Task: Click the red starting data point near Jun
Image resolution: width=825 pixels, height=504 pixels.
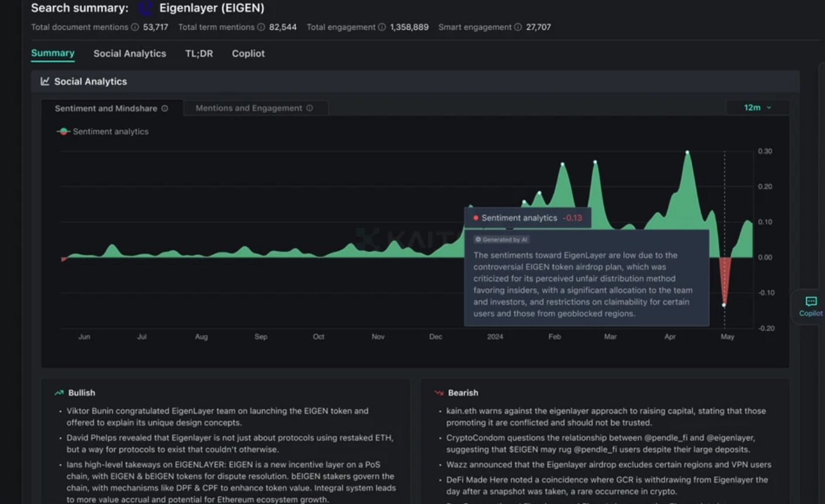Action: pos(63,259)
